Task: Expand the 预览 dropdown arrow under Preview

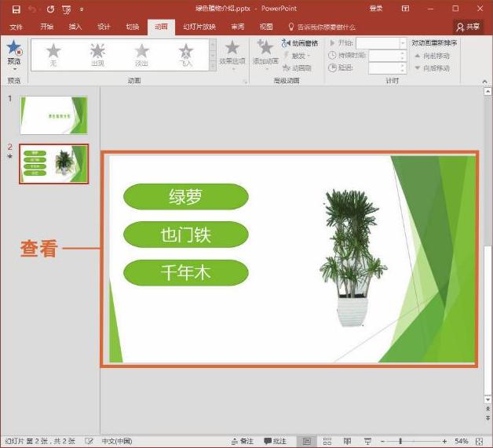Action: 14,69
